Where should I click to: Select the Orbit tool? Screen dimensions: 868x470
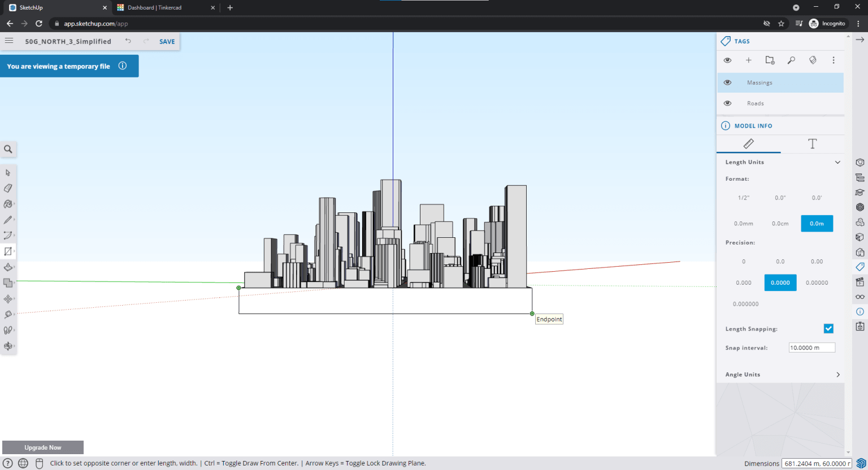(x=8, y=346)
